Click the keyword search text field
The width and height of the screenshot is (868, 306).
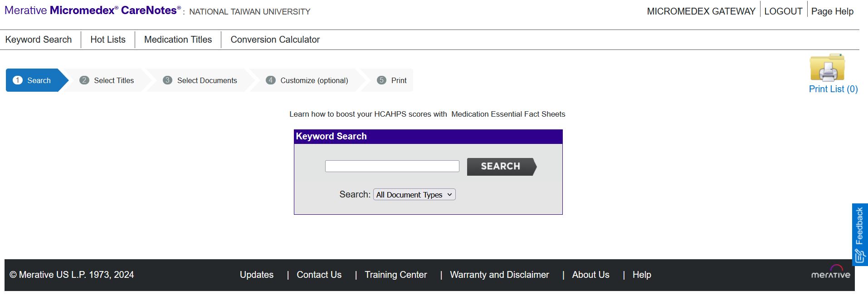point(392,166)
